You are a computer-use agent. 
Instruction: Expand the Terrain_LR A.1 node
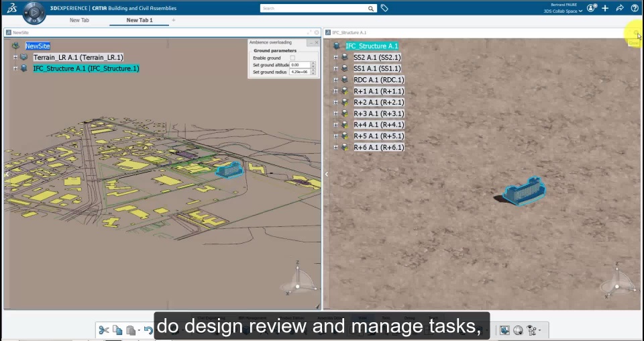coord(15,58)
